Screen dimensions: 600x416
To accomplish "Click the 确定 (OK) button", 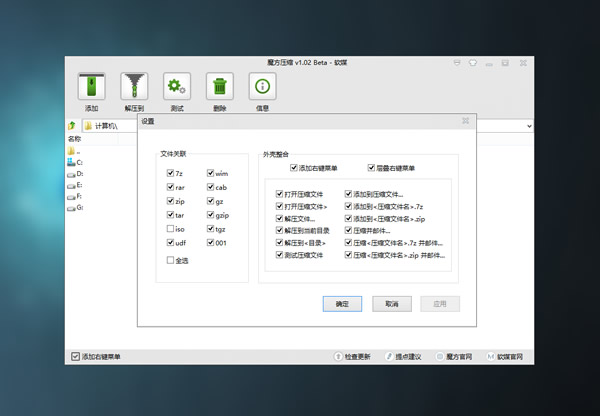I will (x=342, y=303).
